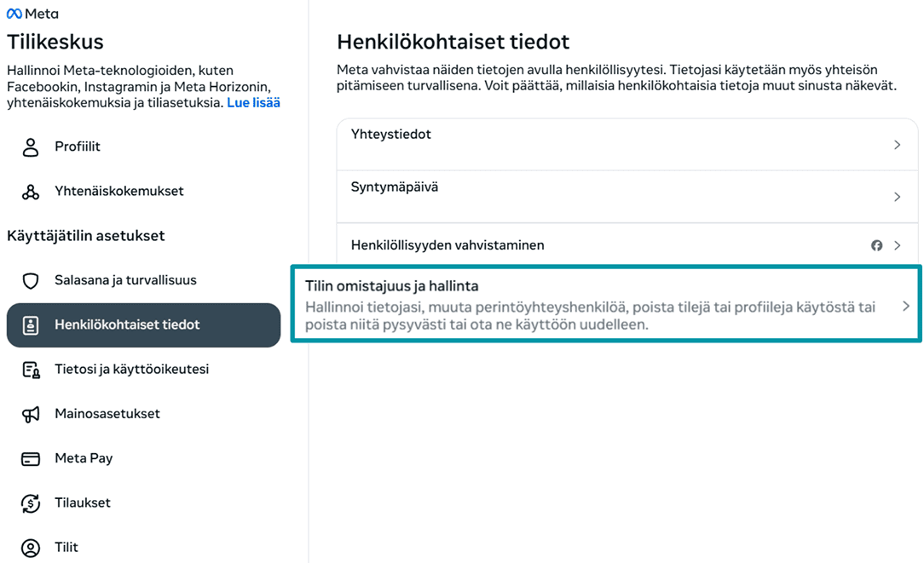This screenshot has width=924, height=563.
Task: Click the Facebook icon in Henkilöllisyyden vahvistaminen row
Action: (876, 245)
